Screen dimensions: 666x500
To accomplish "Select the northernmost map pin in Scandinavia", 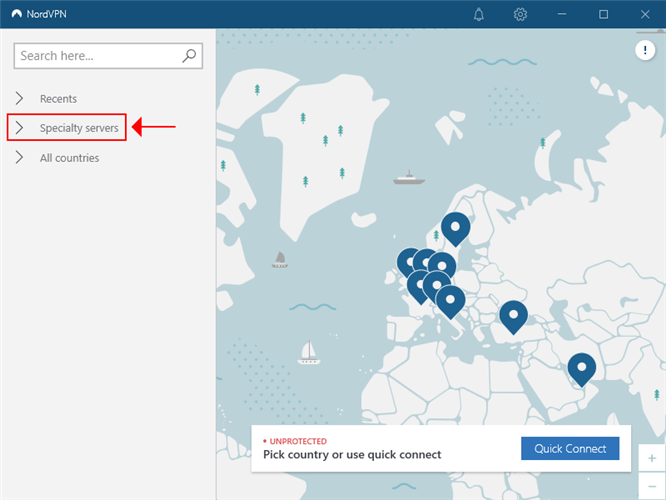I will click(x=456, y=229).
